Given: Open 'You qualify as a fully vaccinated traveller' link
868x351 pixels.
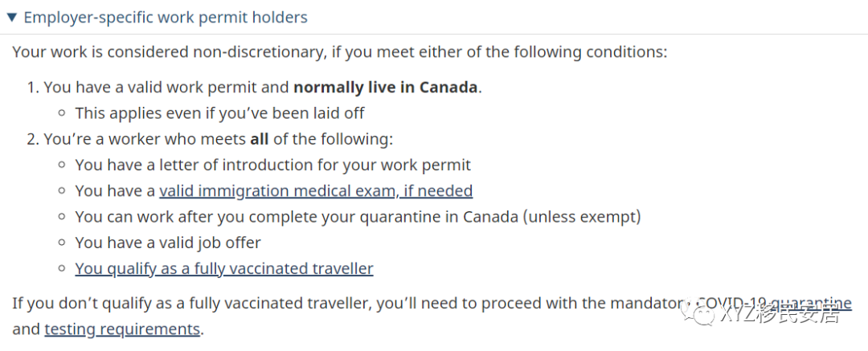Looking at the screenshot, I should coord(224,268).
